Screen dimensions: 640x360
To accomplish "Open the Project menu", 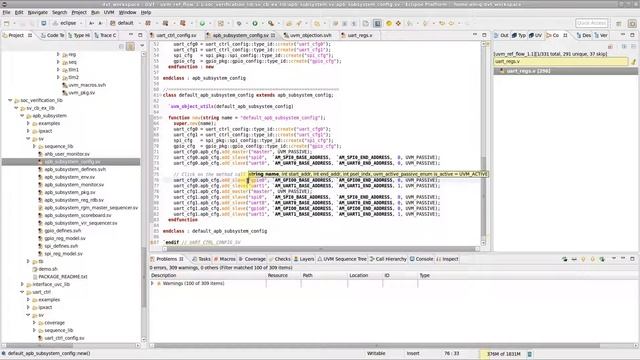I will pyautogui.click(x=79, y=12).
